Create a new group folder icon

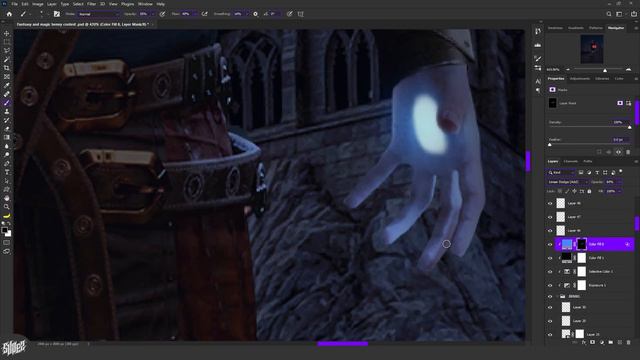click(x=611, y=342)
